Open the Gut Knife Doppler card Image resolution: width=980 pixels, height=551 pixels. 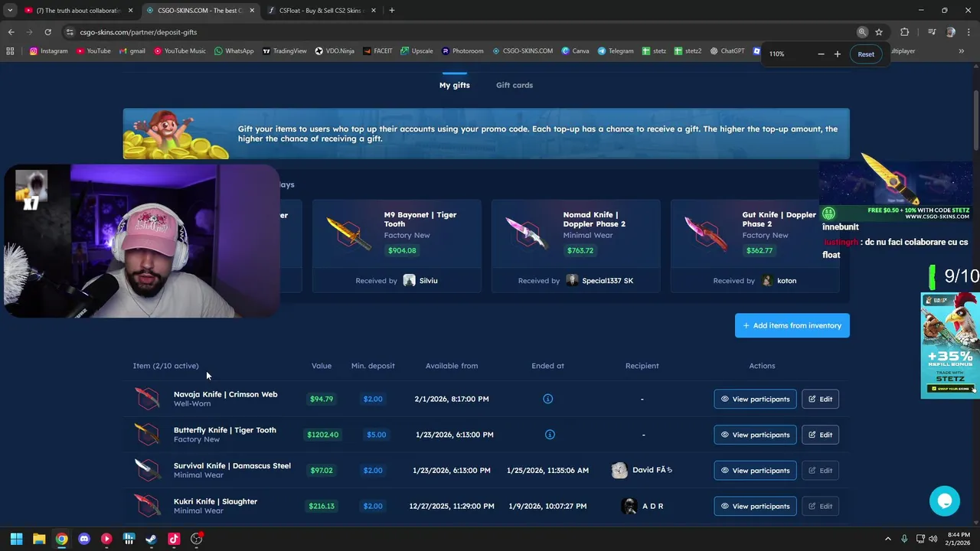point(755,246)
